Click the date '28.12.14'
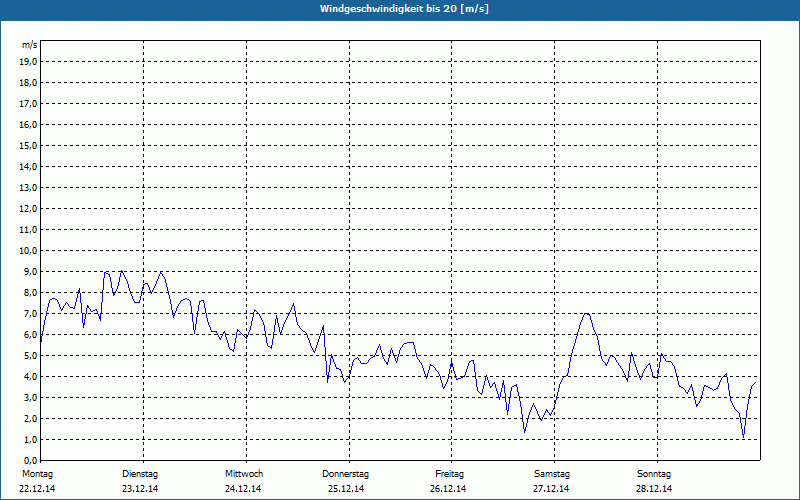 (x=654, y=489)
